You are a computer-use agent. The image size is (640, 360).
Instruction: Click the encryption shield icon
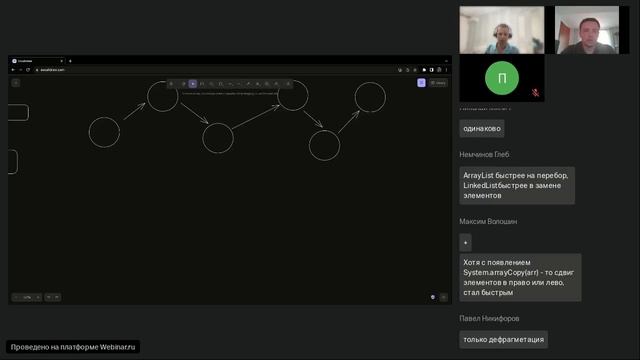433,297
